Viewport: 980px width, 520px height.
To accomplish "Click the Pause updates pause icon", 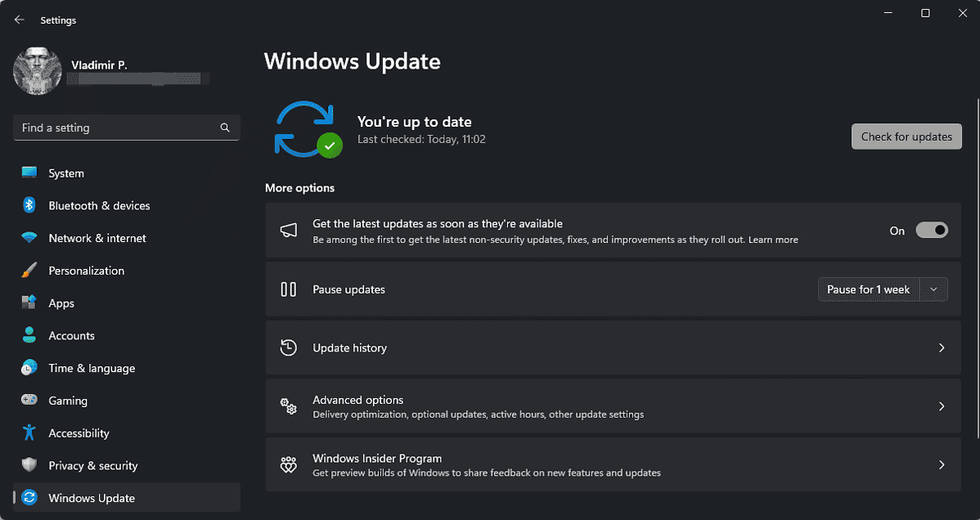I will (x=288, y=289).
